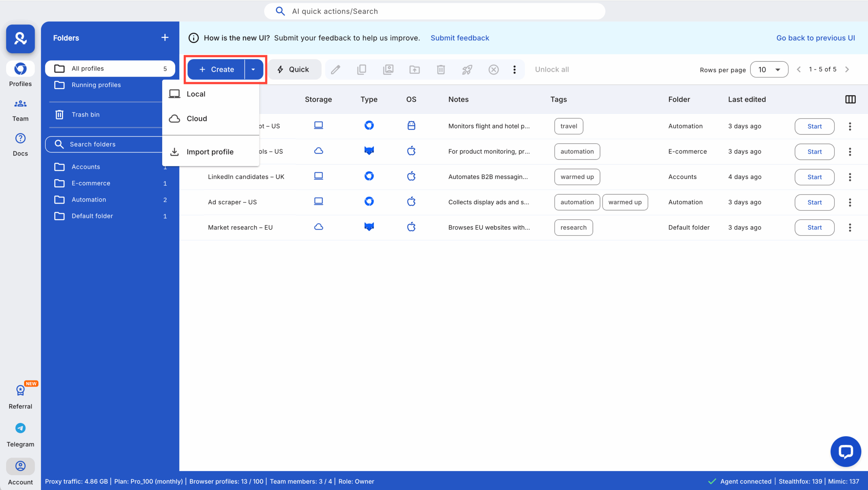Open the Move to folder icon
The image size is (868, 490).
pos(414,69)
